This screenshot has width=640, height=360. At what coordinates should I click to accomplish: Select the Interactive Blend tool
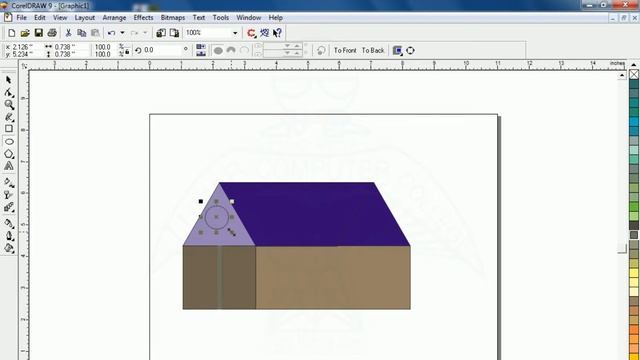(x=9, y=207)
